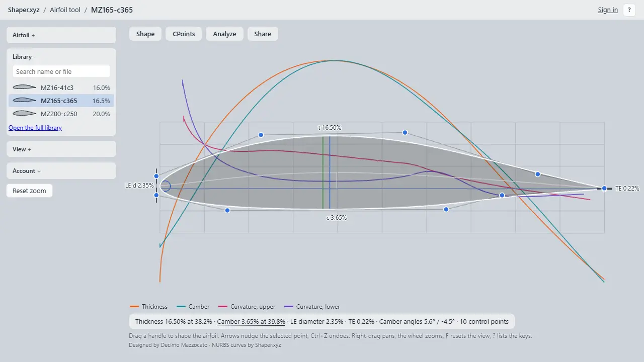Click the 'LE d 2.35%' label

click(139, 186)
